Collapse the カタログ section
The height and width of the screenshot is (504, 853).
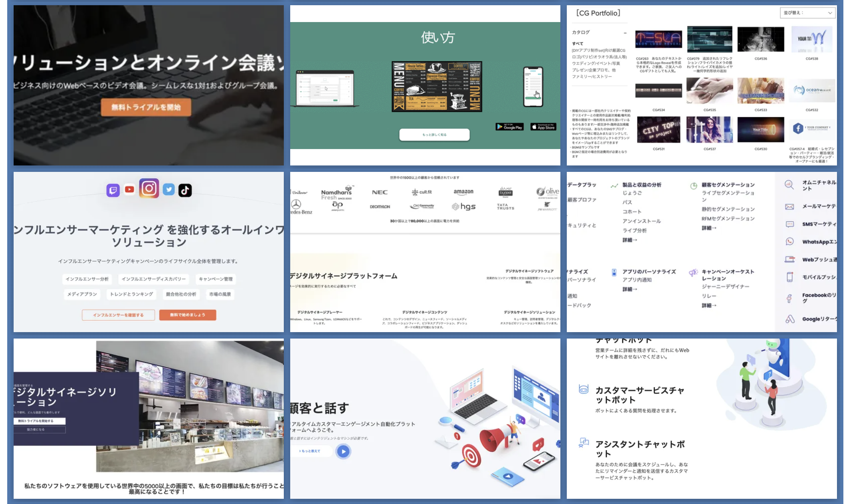(x=625, y=33)
